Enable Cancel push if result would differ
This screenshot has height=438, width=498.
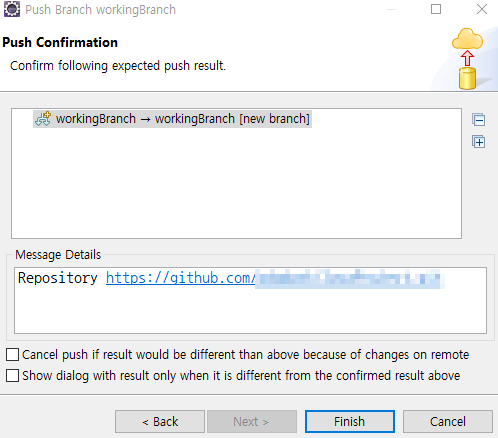12,355
